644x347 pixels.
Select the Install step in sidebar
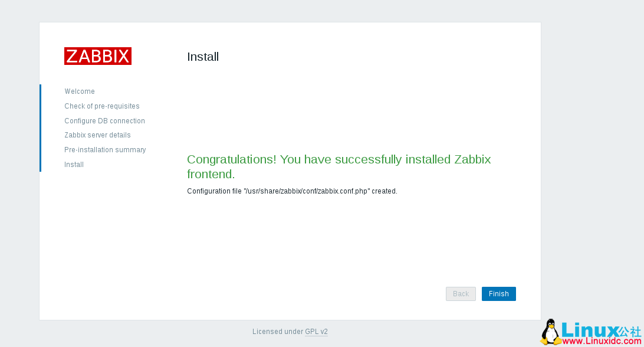74,165
